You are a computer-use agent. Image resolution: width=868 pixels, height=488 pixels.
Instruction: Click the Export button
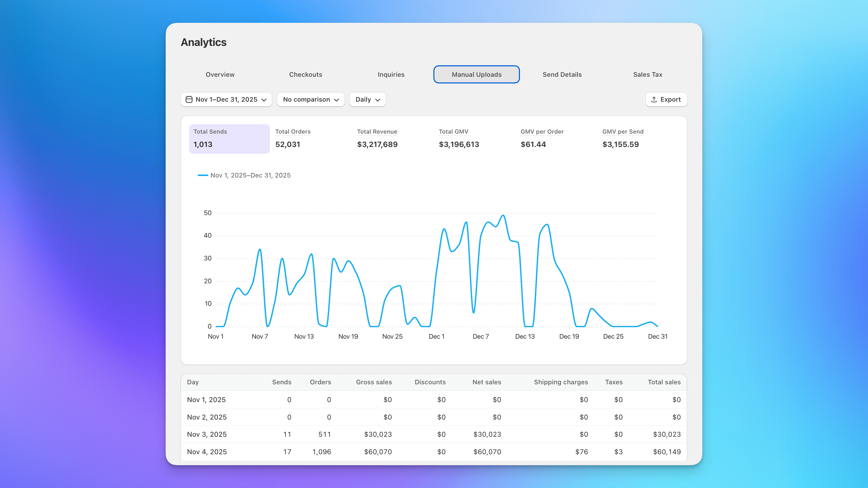[666, 99]
